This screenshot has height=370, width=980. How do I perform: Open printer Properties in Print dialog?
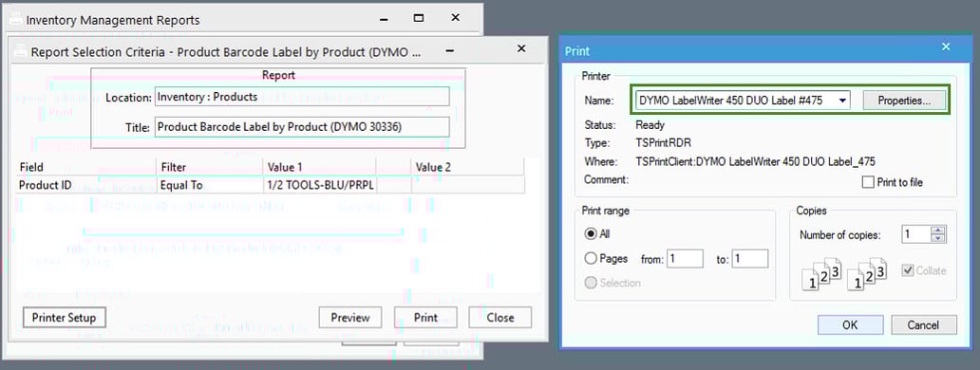904,101
